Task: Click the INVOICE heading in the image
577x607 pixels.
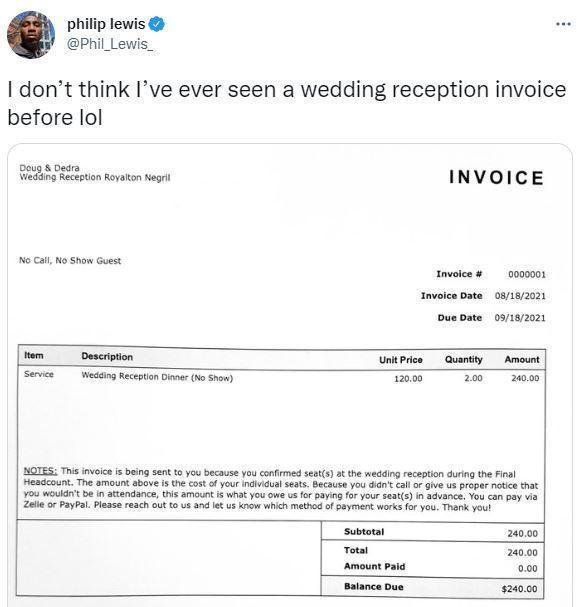Action: click(x=497, y=178)
